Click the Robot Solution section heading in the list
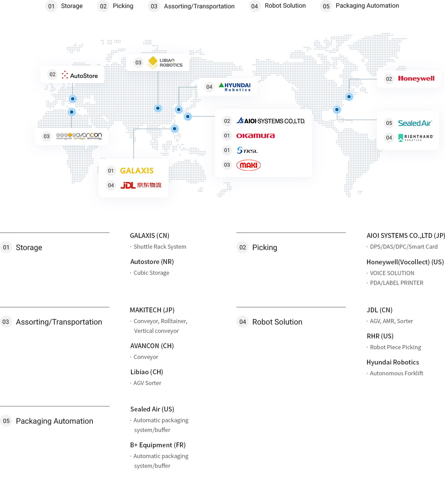Screen dimensions: 445x504 [277, 322]
